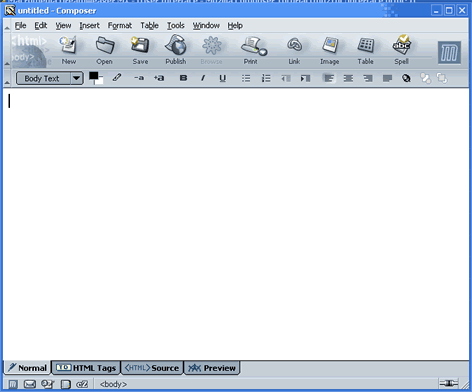Click the send-to-back overlapping icon
This screenshot has height=392, width=472.
click(x=442, y=78)
